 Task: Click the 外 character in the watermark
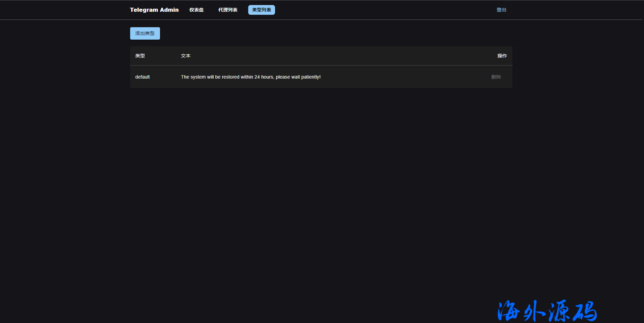click(534, 311)
